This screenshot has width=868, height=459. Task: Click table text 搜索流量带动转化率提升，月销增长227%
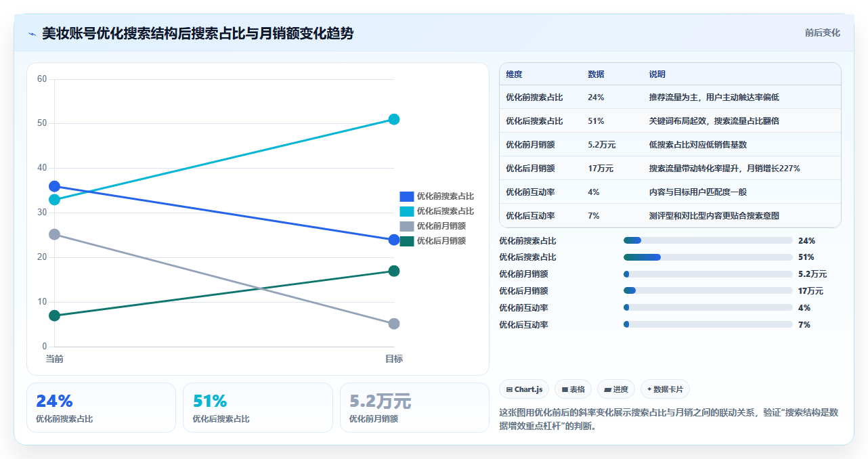(x=724, y=168)
